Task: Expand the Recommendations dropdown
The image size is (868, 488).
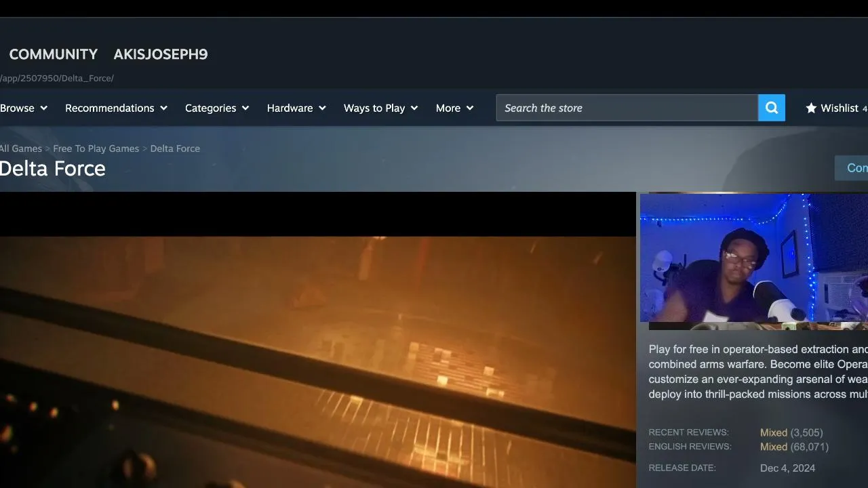Action: point(116,108)
